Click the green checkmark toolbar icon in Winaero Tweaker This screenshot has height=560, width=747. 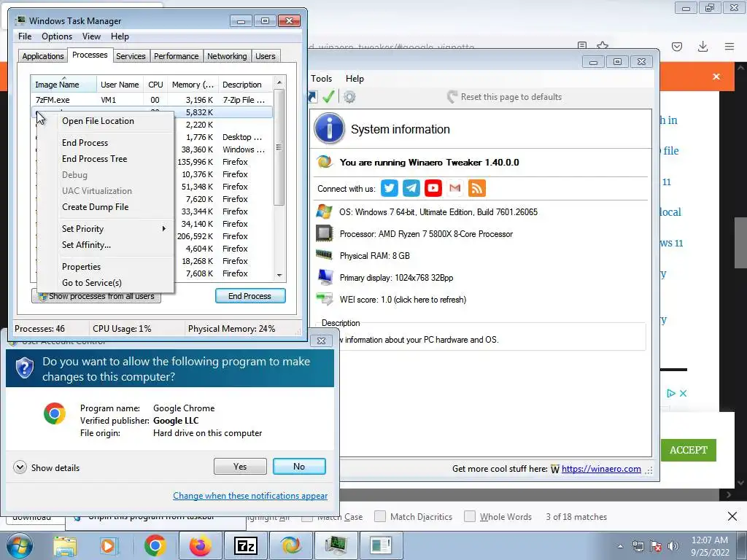click(x=328, y=97)
